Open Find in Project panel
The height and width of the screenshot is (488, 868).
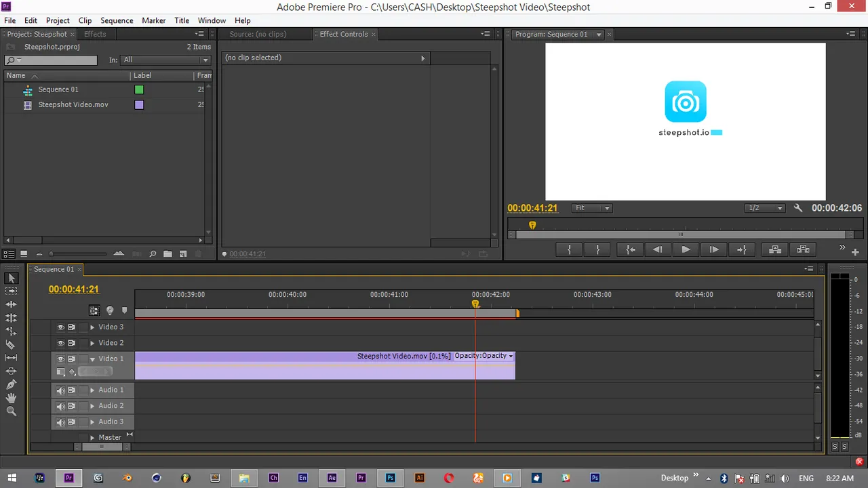point(153,254)
